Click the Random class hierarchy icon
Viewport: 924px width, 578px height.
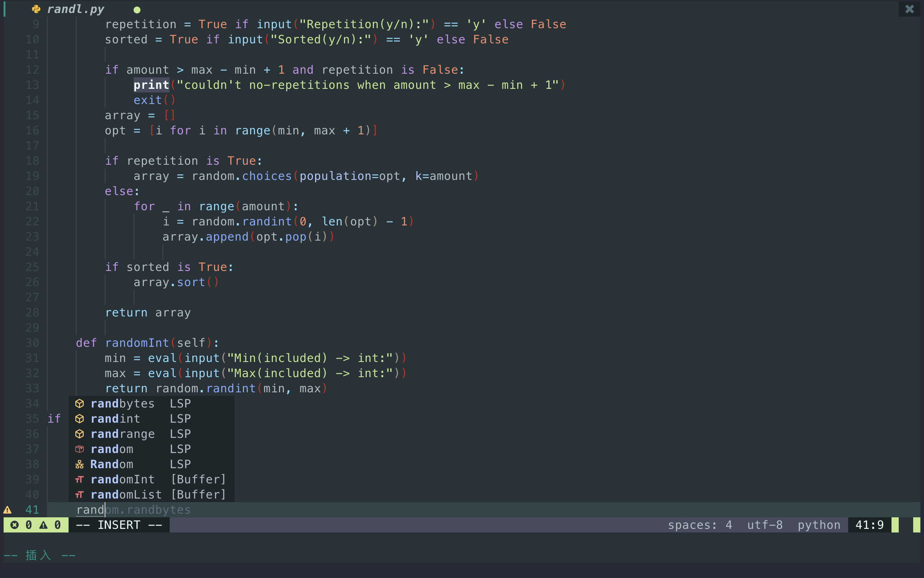click(79, 465)
